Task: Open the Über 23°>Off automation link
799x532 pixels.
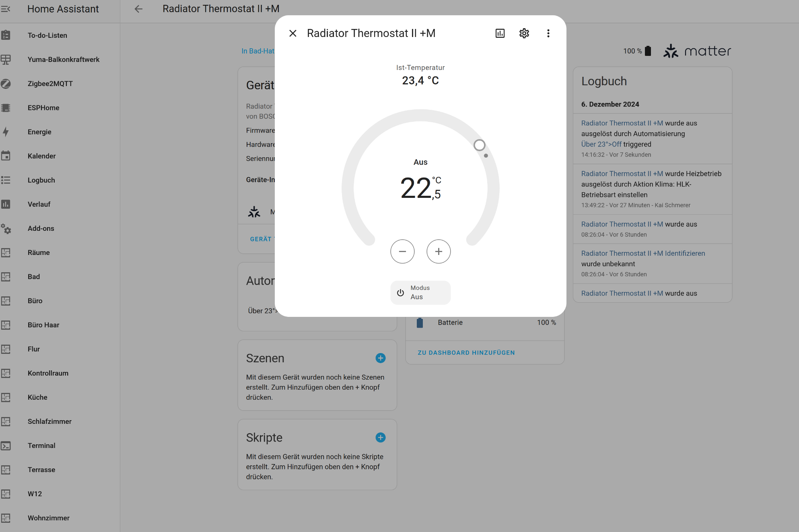Action: click(x=601, y=144)
